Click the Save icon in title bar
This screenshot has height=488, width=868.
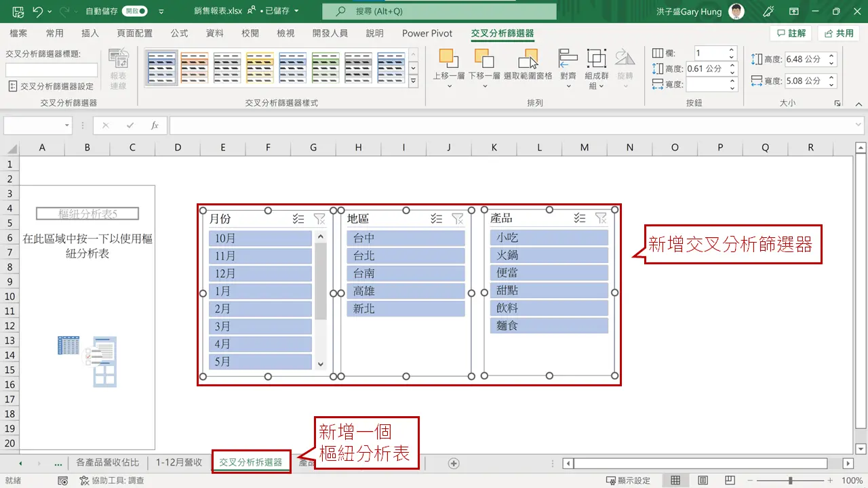tap(18, 12)
